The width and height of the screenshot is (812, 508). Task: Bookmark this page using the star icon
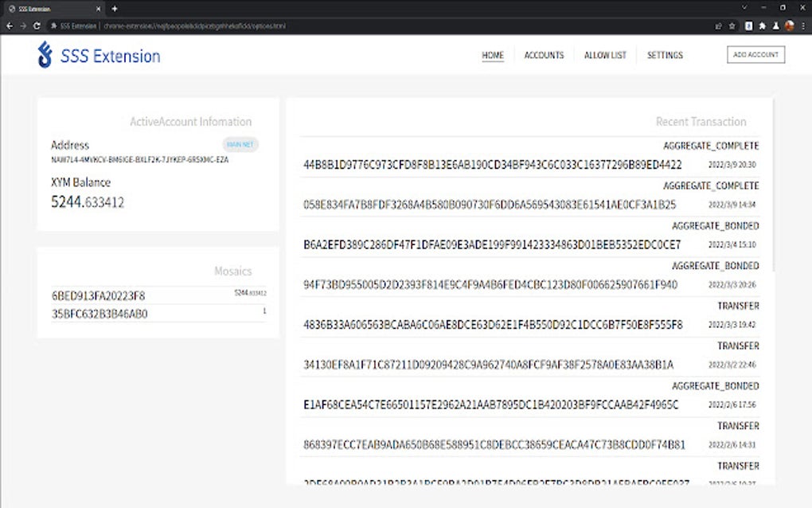pos(732,25)
